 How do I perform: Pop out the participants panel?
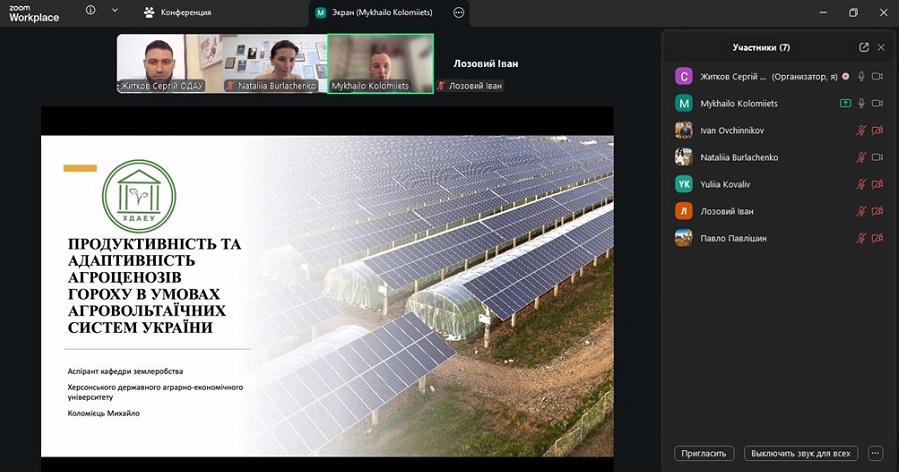864,47
